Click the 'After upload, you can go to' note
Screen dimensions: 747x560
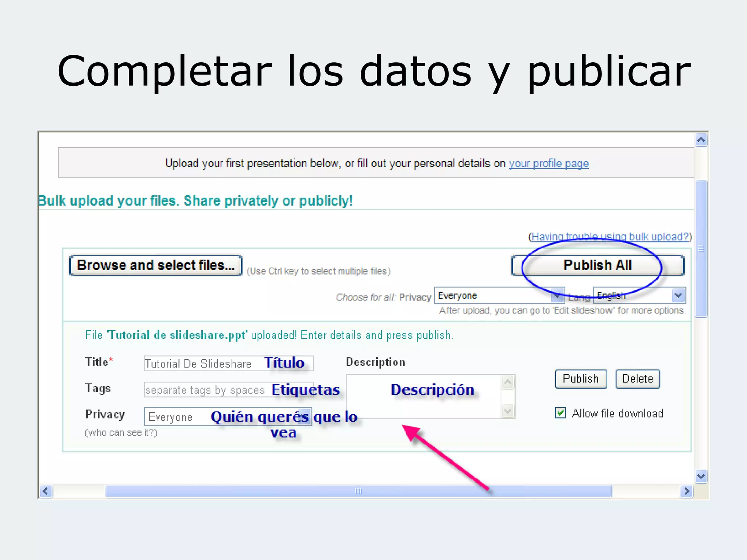coord(562,311)
